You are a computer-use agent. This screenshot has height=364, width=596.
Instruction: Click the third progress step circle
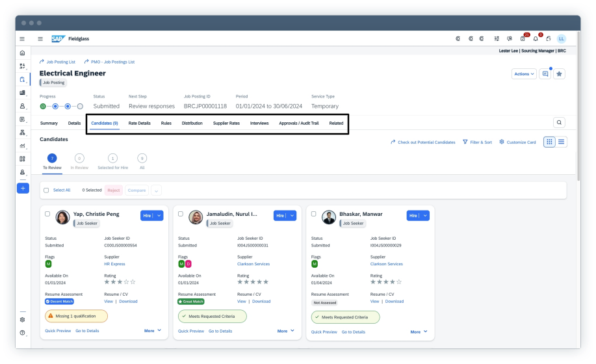pyautogui.click(x=68, y=107)
